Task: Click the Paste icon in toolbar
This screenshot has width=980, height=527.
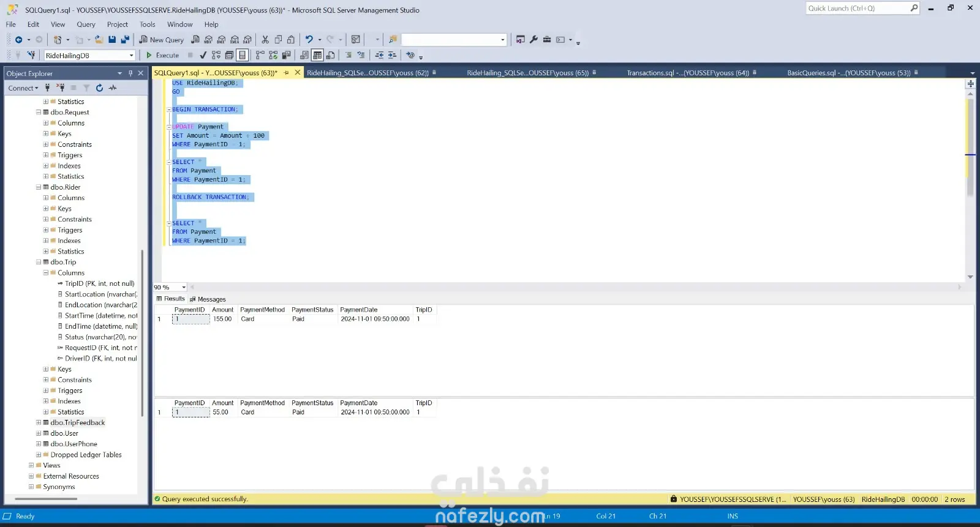Action: point(291,40)
